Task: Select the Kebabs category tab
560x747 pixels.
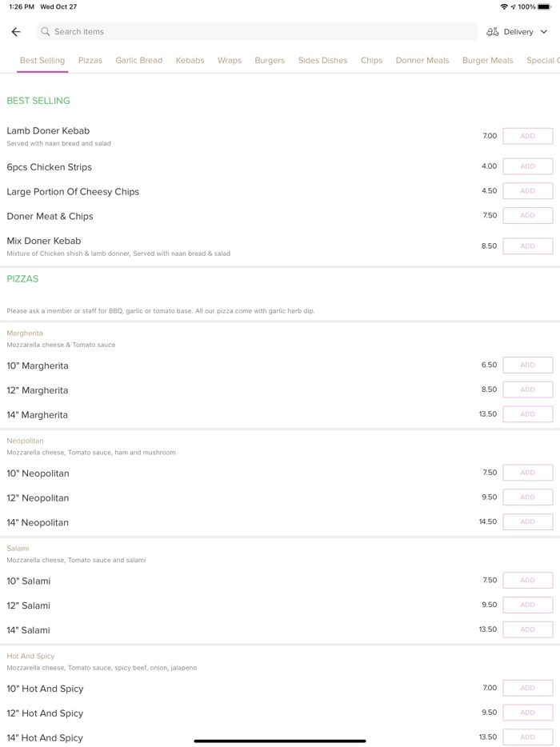Action: click(x=190, y=61)
